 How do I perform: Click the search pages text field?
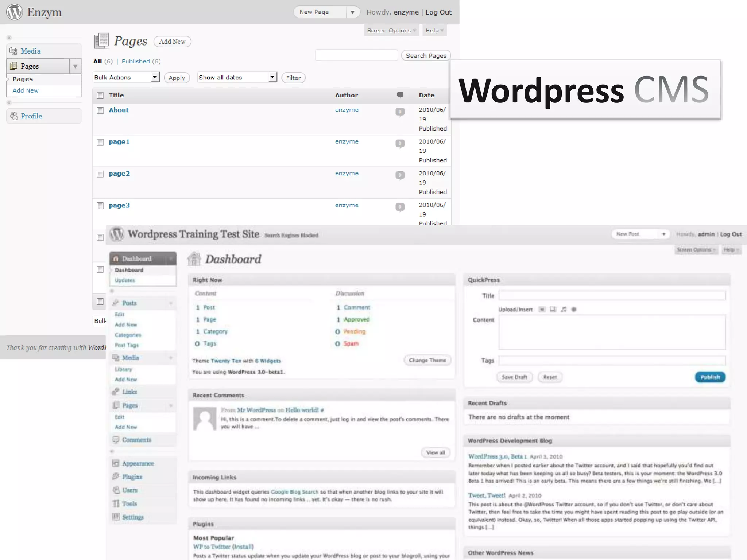(x=356, y=55)
